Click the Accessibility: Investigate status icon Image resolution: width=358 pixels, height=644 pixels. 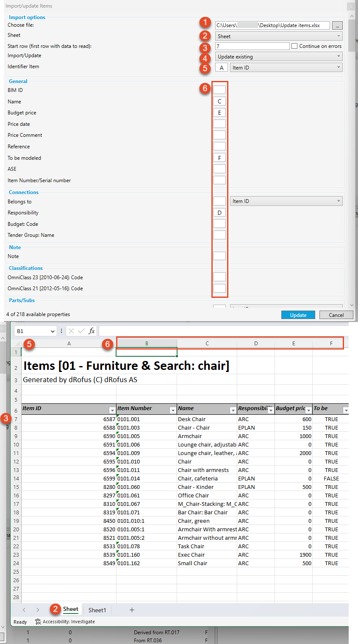pos(38,622)
